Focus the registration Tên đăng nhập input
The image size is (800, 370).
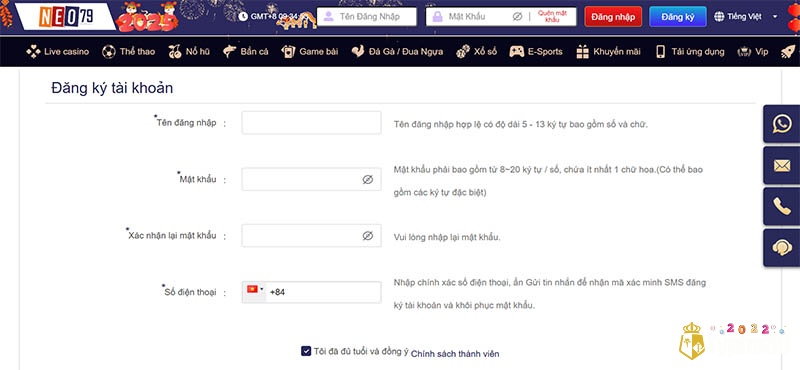coord(311,123)
